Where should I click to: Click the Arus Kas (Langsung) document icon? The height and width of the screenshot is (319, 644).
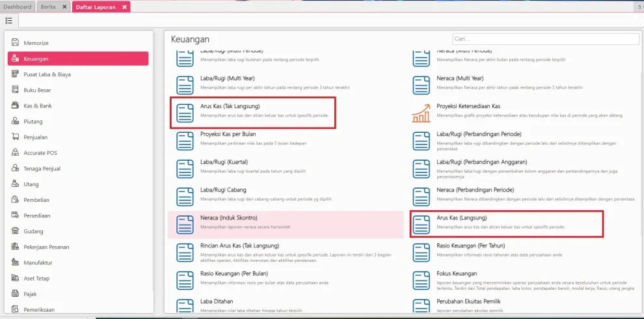pyautogui.click(x=421, y=224)
